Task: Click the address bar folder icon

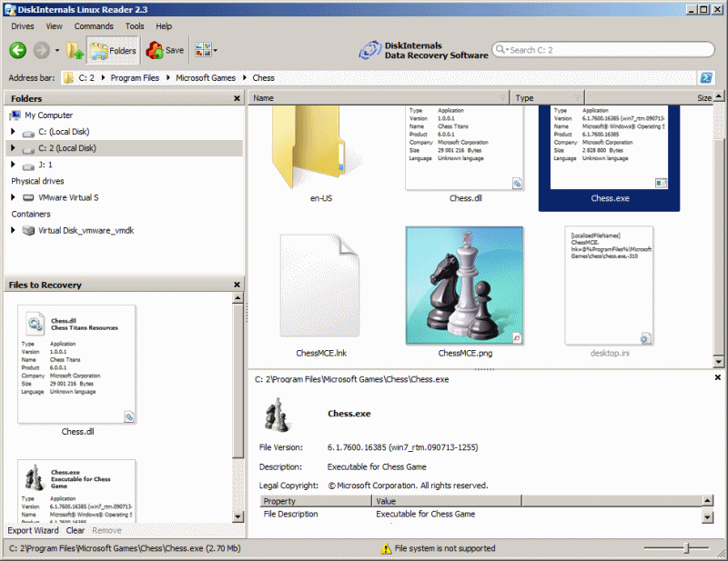Action: click(x=68, y=77)
